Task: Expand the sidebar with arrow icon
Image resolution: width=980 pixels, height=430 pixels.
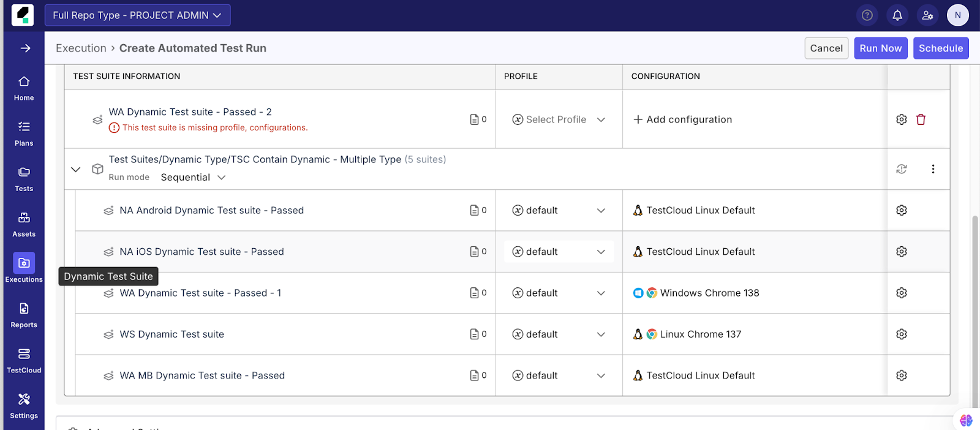Action: click(25, 48)
